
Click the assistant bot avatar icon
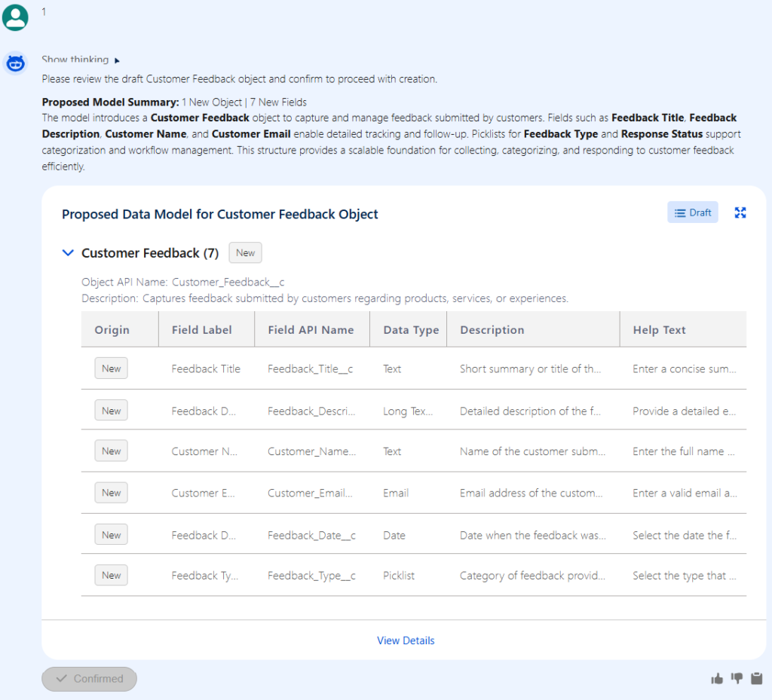pyautogui.click(x=15, y=63)
